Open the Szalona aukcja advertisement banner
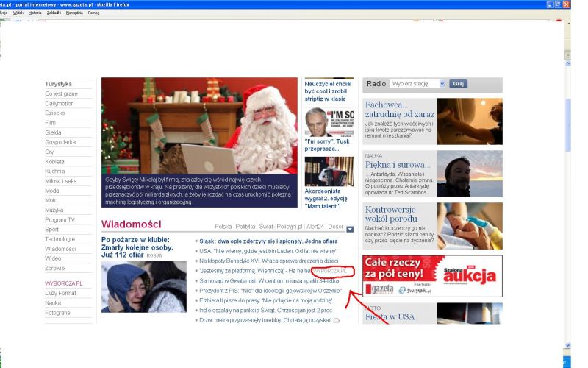 432,276
